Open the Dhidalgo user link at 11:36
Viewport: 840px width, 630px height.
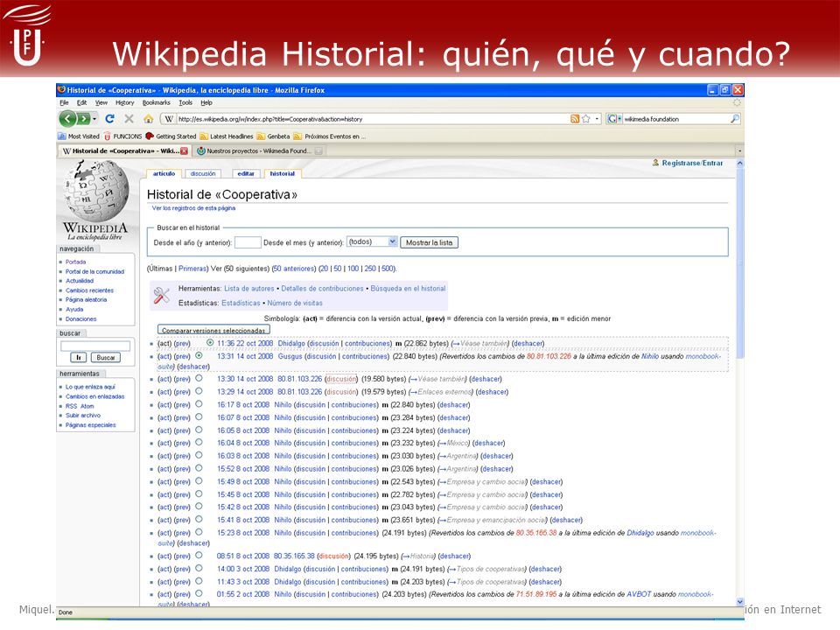(291, 343)
